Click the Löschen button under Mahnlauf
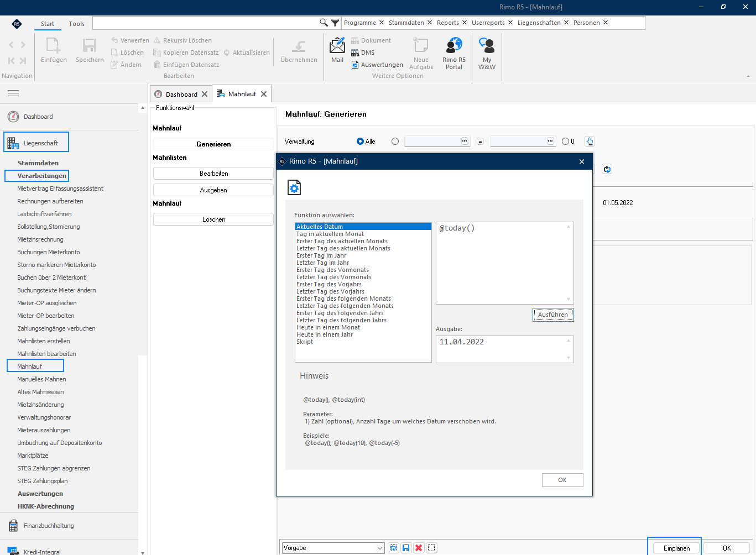Image resolution: width=756 pixels, height=555 pixels. pos(213,219)
